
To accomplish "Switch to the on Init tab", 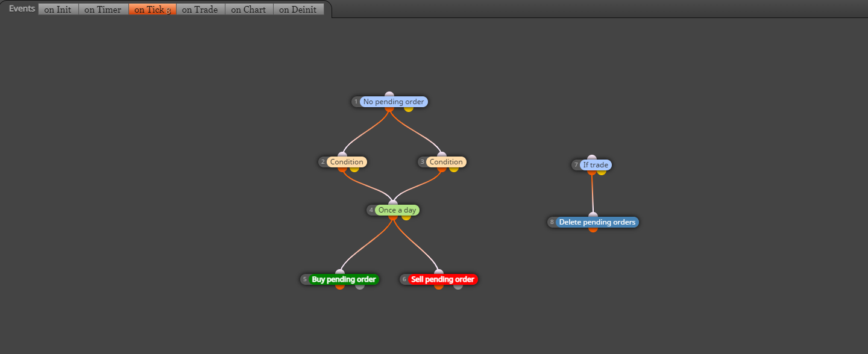I will coord(58,10).
